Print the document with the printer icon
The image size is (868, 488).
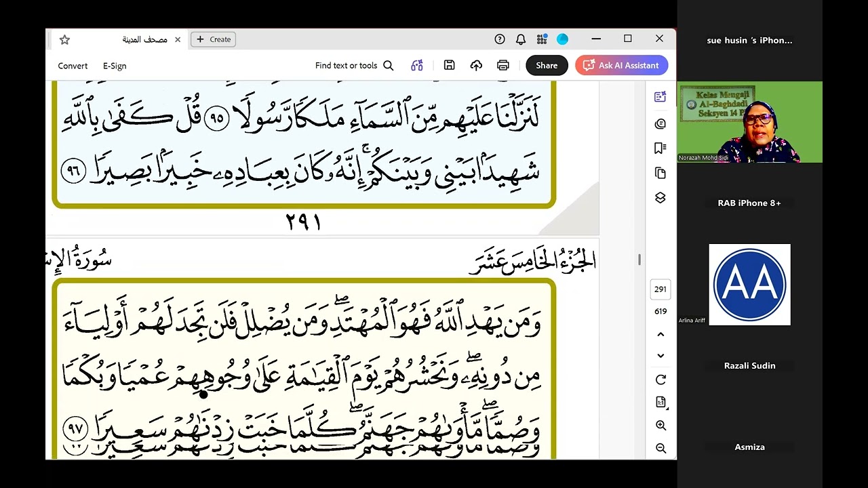pos(502,66)
